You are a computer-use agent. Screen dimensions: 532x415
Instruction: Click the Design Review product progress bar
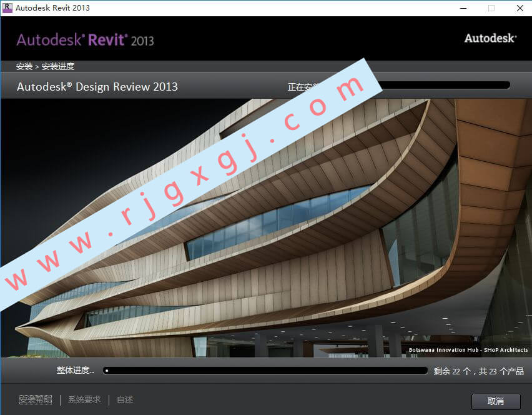point(445,85)
